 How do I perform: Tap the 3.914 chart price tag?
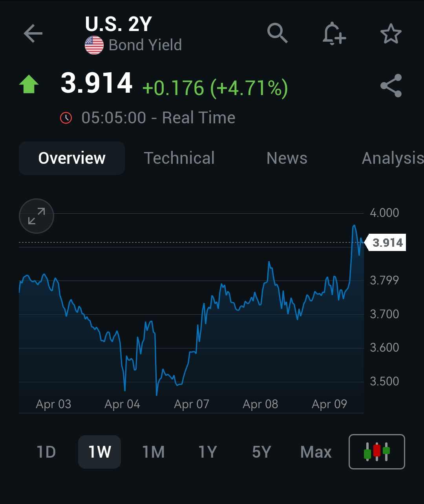[386, 242]
